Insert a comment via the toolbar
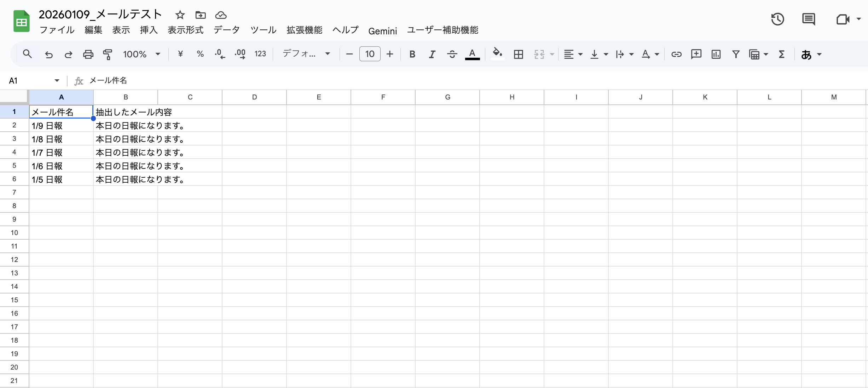 pos(696,54)
